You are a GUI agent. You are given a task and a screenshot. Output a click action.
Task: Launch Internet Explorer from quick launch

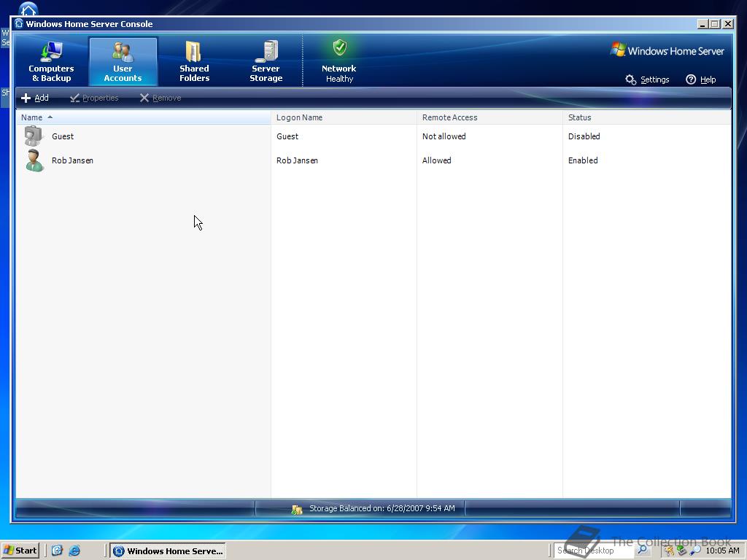pyautogui.click(x=74, y=551)
